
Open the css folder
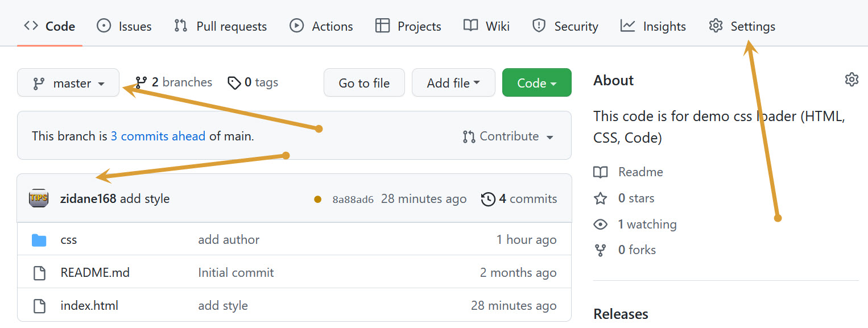pos(68,240)
